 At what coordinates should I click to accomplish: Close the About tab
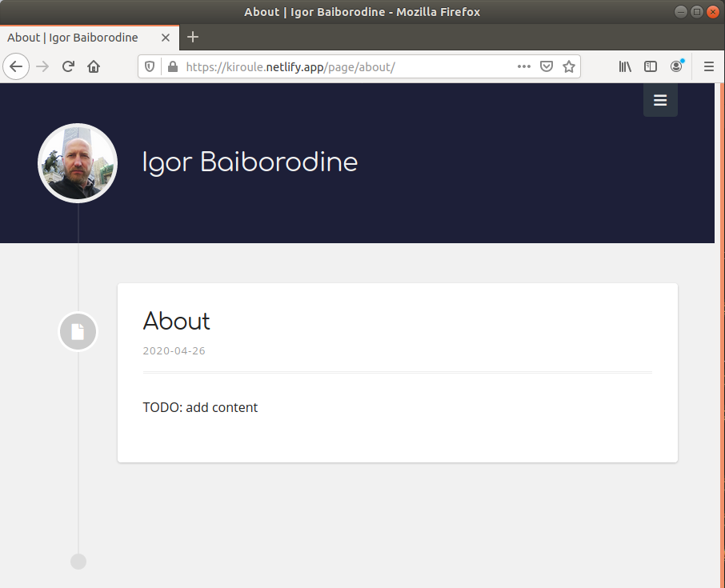(166, 38)
